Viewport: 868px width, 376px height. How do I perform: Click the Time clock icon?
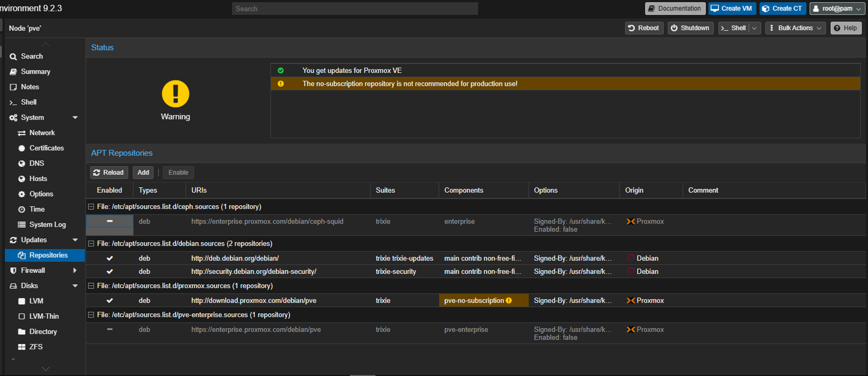tap(21, 209)
